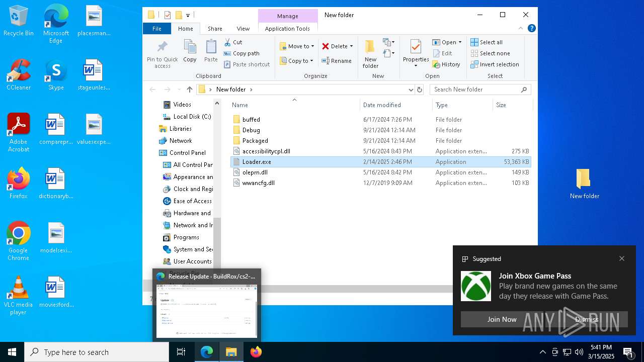Open file History
Screen dimensions: 644x362
[446, 64]
